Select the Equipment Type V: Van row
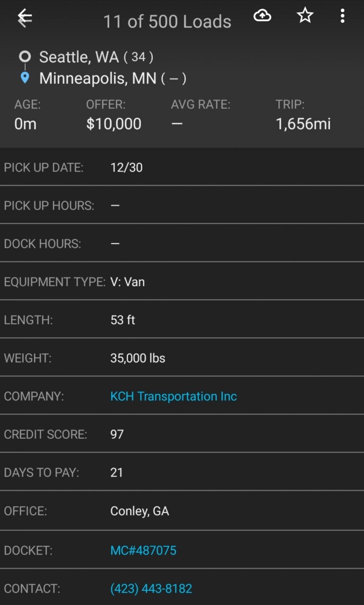The height and width of the screenshot is (605, 364). 182,282
